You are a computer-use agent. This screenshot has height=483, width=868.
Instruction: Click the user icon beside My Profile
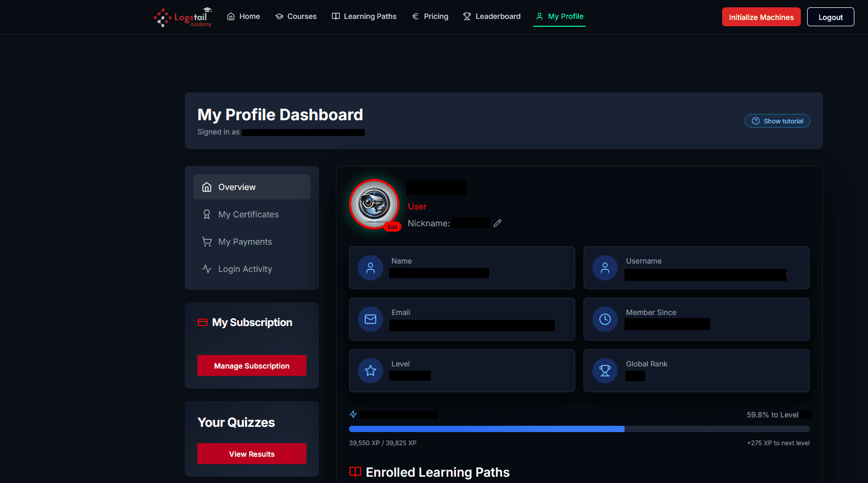click(x=539, y=16)
